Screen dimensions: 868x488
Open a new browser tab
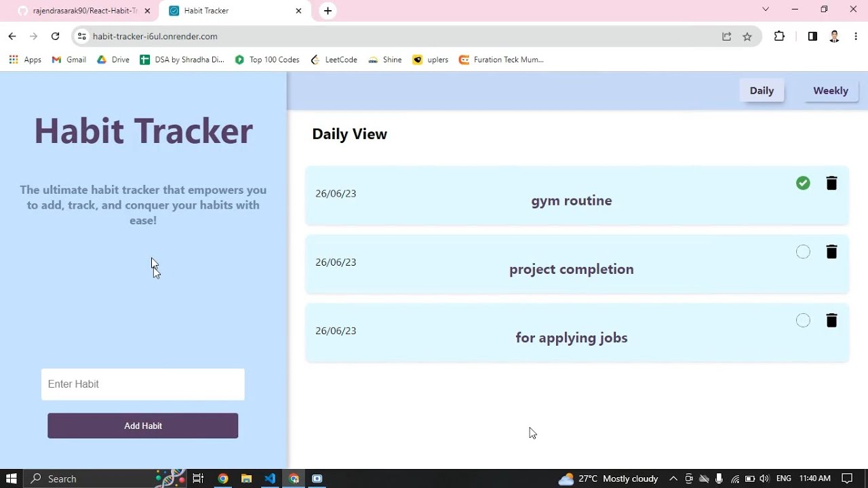tap(328, 11)
